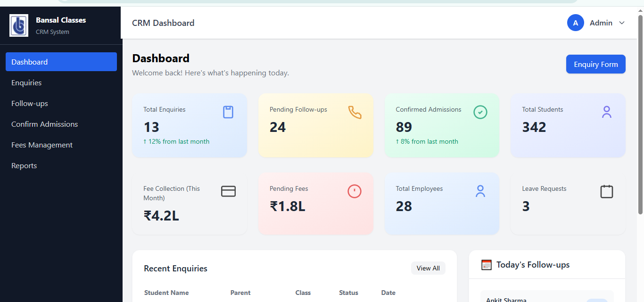Click the red alert icon on Pending Fees
Screen dimensions: 644x302
point(355,191)
